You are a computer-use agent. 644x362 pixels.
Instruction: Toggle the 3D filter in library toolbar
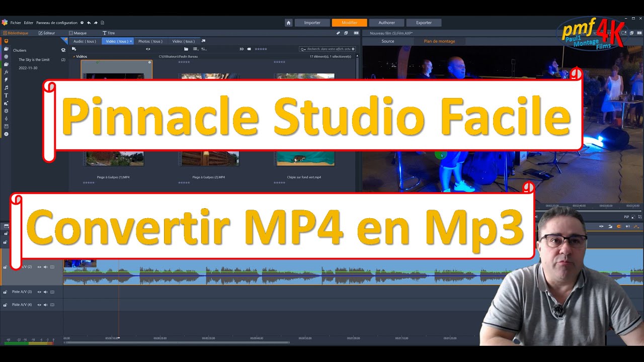tap(242, 49)
